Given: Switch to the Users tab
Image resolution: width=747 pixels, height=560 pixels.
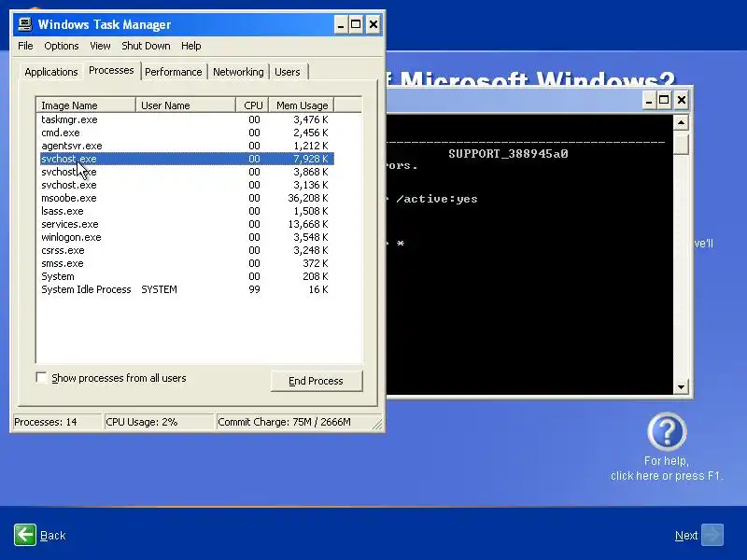Looking at the screenshot, I should (288, 72).
